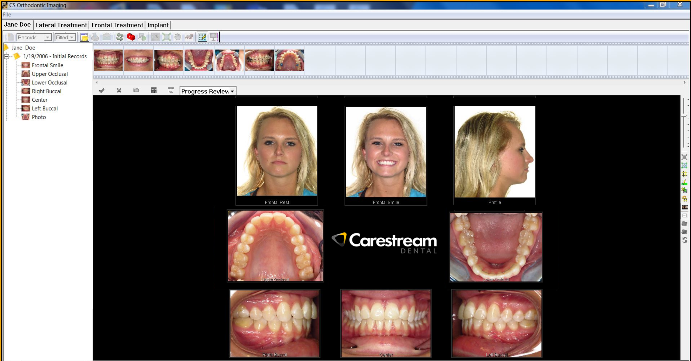
Task: Click the green refresh arrows toolbar icon
Action: [119, 37]
